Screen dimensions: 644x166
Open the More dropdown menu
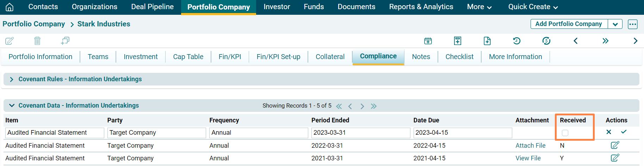click(479, 7)
